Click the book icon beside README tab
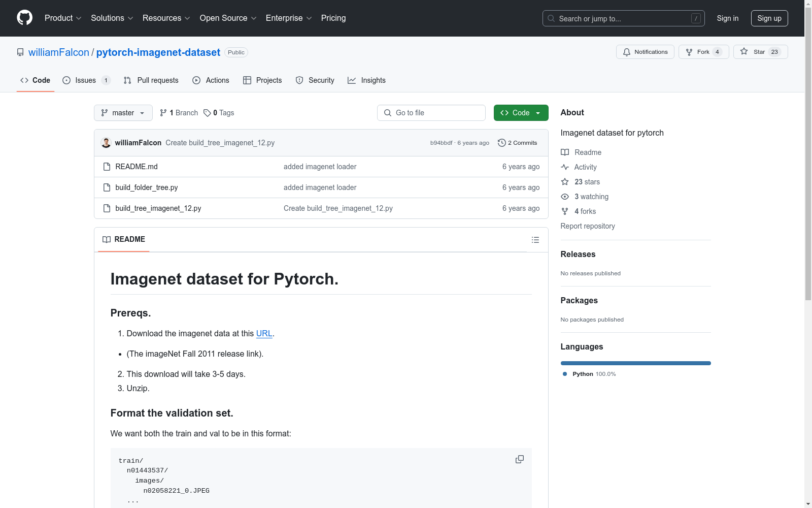Image resolution: width=812 pixels, height=508 pixels. (107, 239)
